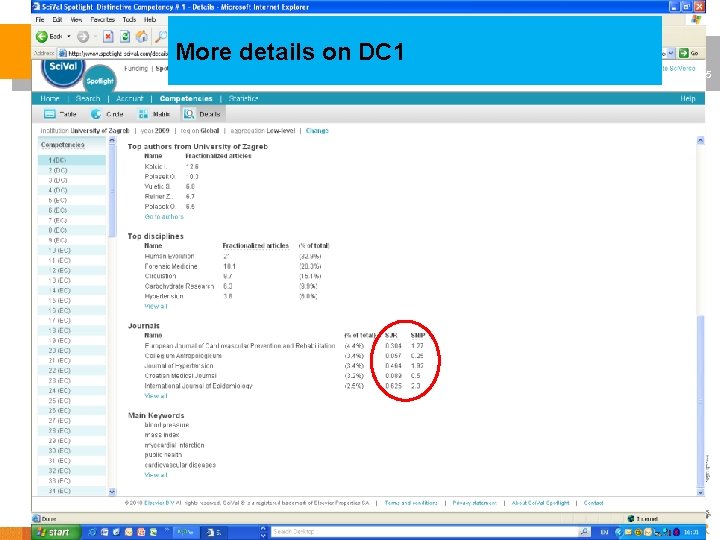
Task: Click the Collegium Antropologicum journal name
Action: coord(183,355)
